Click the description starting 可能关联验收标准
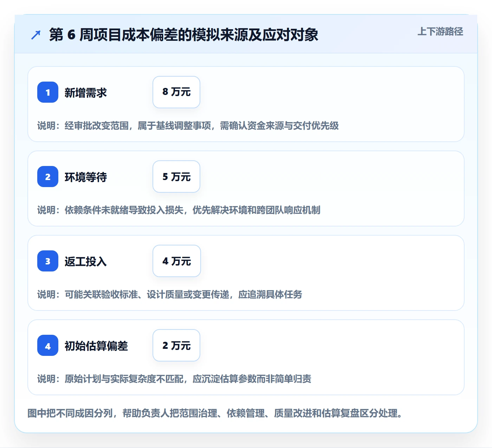The image size is (492, 448). click(x=170, y=295)
